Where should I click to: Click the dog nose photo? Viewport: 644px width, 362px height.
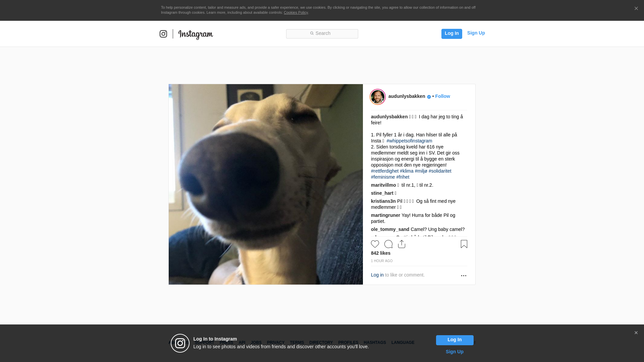(x=266, y=184)
